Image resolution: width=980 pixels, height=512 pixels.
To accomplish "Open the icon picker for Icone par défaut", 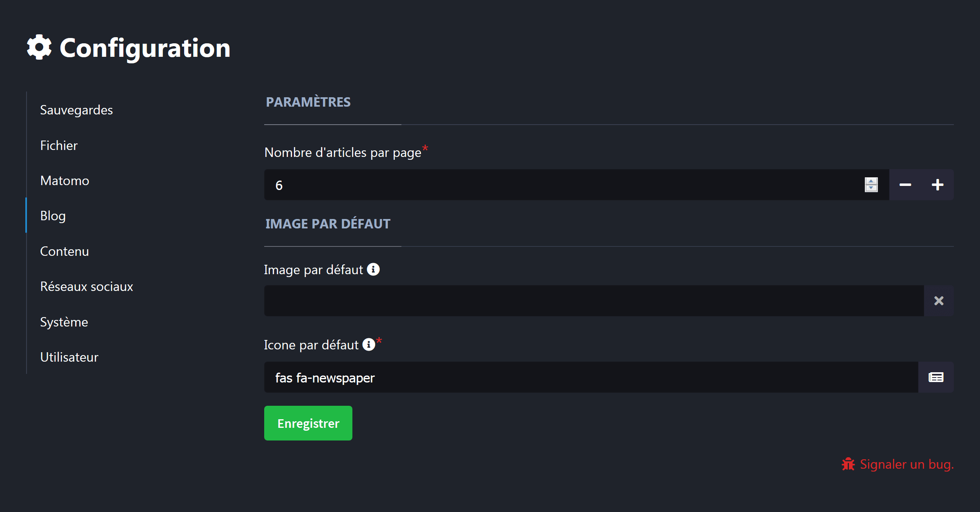I will point(935,377).
